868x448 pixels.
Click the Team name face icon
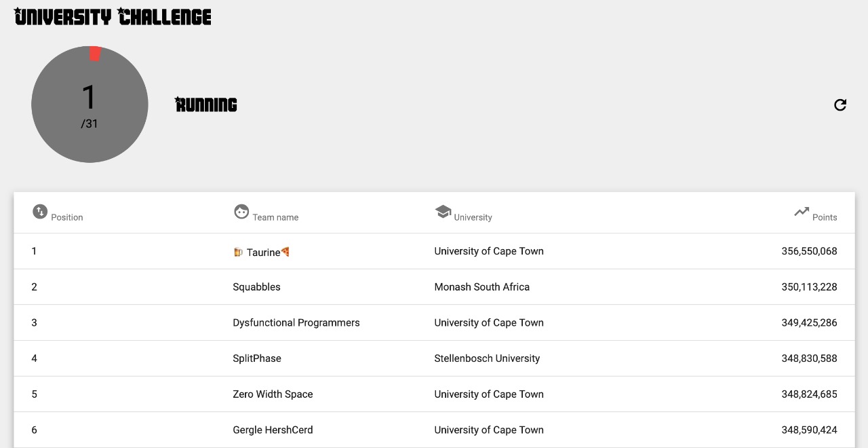point(241,212)
